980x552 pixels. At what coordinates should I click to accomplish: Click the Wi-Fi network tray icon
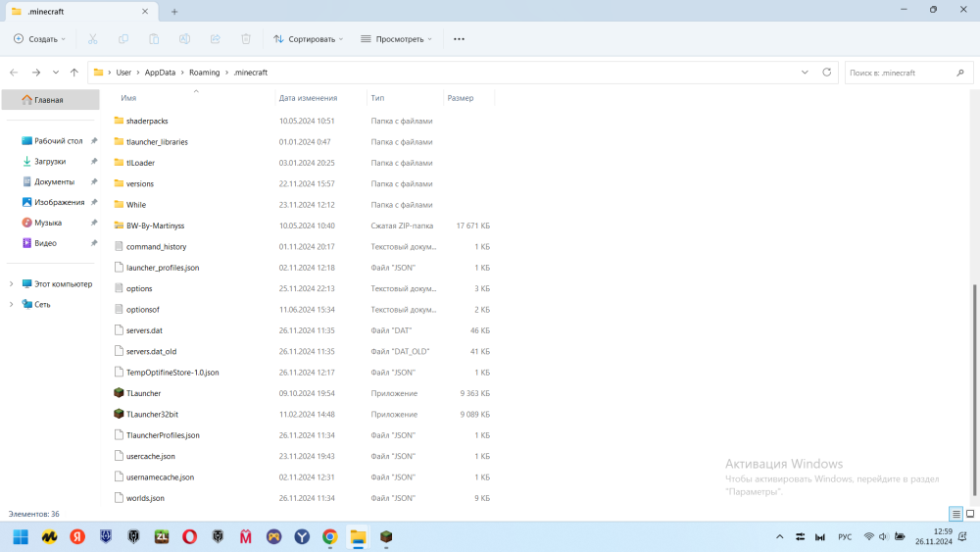868,536
